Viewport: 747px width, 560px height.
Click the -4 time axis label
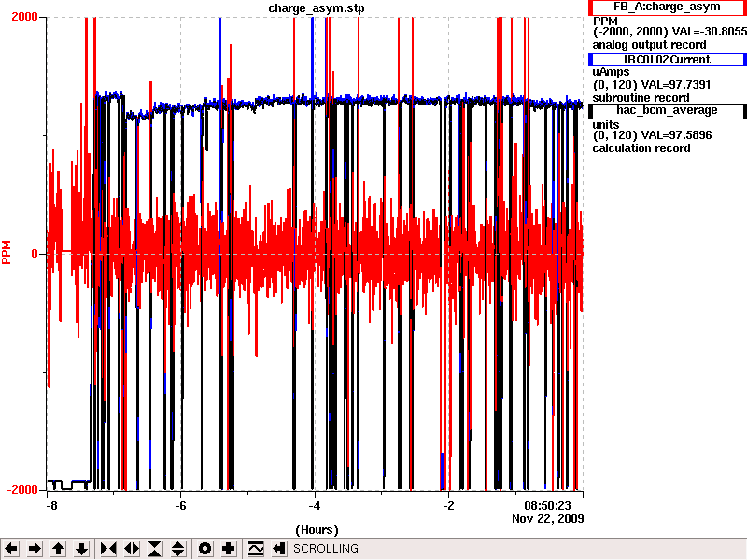(x=315, y=505)
